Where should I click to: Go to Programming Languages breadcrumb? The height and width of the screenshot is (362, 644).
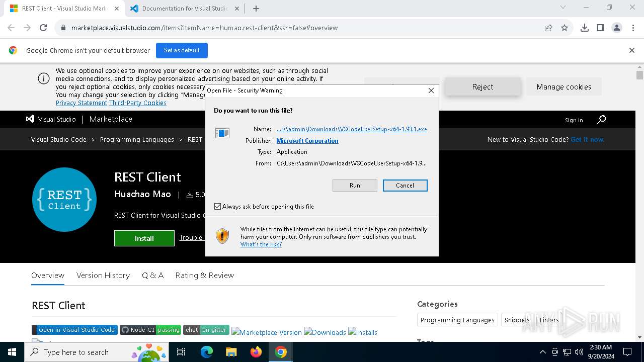[137, 139]
